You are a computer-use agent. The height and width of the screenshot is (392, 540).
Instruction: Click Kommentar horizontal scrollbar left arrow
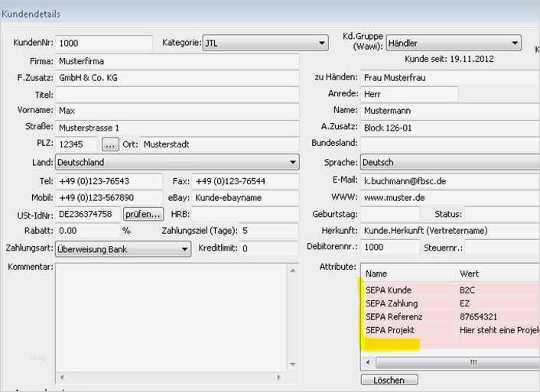[62, 377]
